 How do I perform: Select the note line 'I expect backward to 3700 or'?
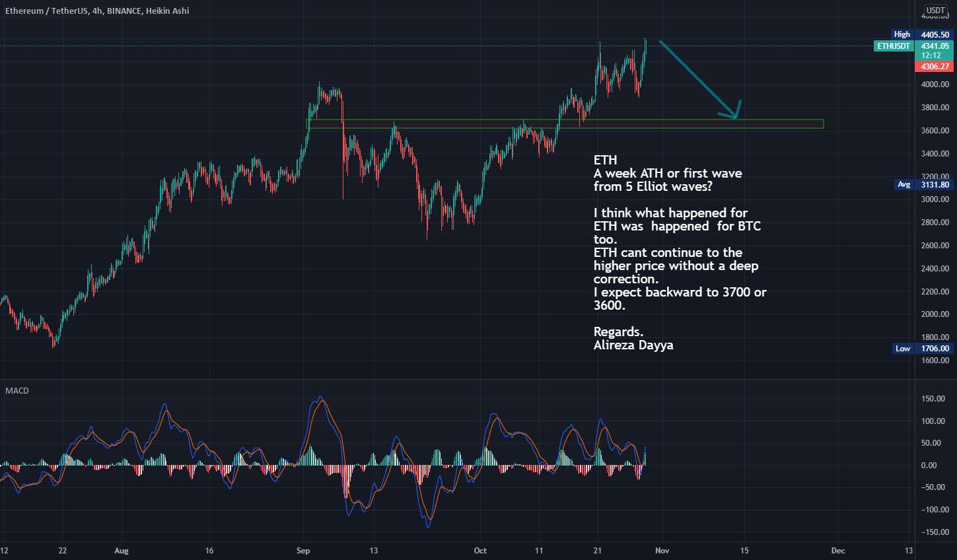[x=680, y=293]
